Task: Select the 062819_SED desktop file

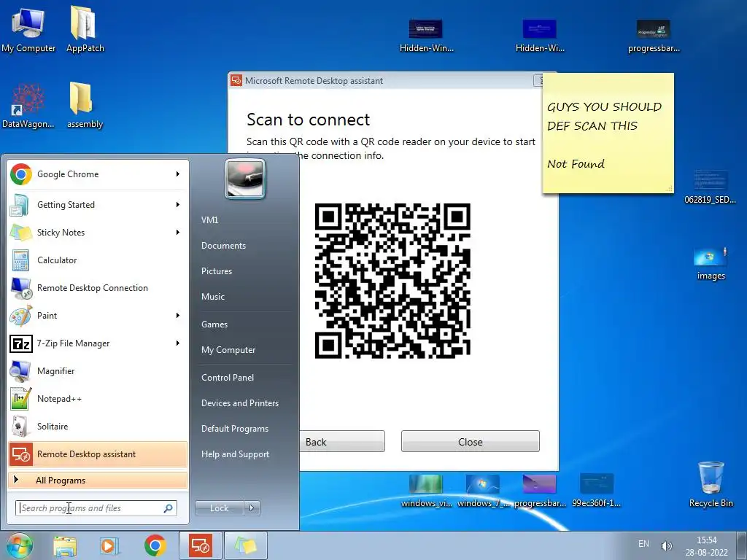Action: [x=711, y=187]
